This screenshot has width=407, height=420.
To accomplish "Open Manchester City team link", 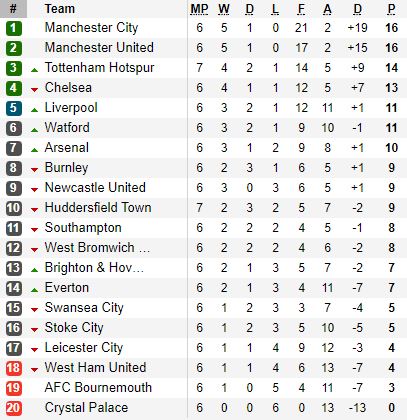I will [91, 28].
